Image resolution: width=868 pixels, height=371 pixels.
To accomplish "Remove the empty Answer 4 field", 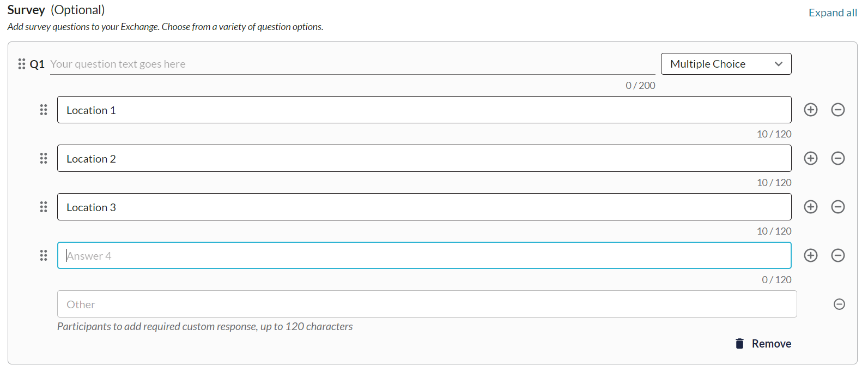I will point(838,255).
